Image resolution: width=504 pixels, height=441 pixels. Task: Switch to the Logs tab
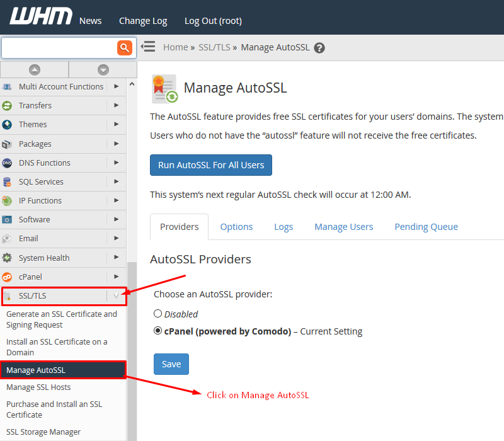283,227
